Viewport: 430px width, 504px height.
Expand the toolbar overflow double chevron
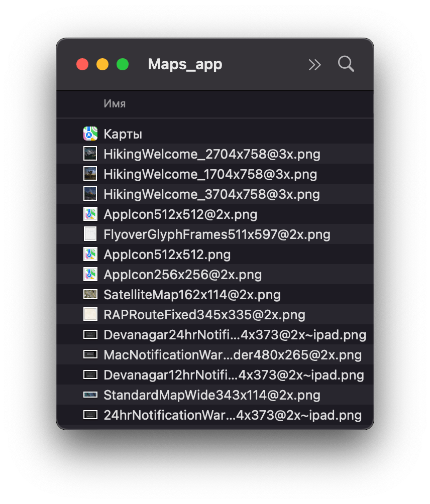(x=314, y=65)
